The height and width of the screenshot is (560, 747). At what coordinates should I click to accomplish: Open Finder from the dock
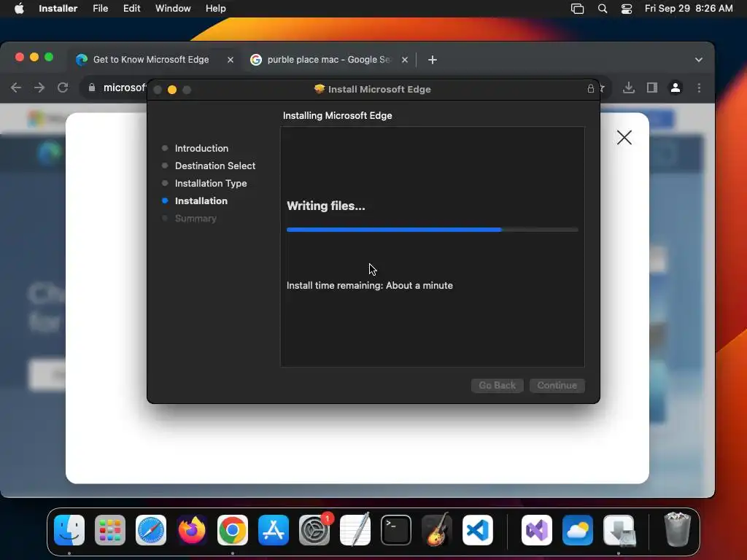click(x=69, y=530)
